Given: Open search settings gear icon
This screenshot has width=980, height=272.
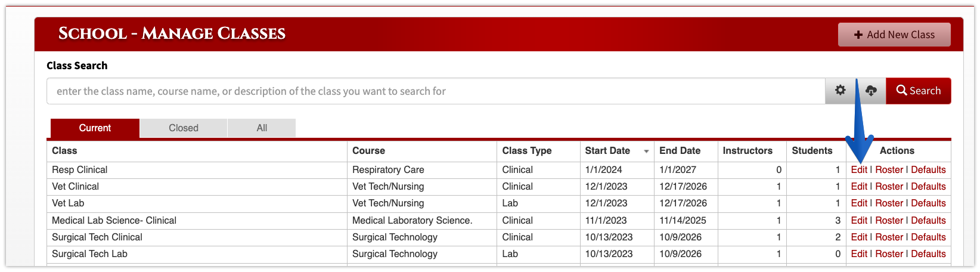Looking at the screenshot, I should [x=841, y=91].
